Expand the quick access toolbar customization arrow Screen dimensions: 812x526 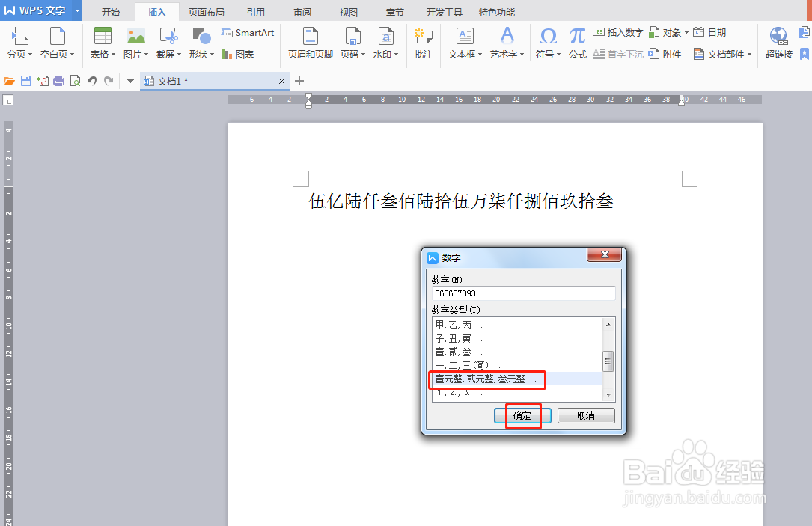(x=129, y=81)
